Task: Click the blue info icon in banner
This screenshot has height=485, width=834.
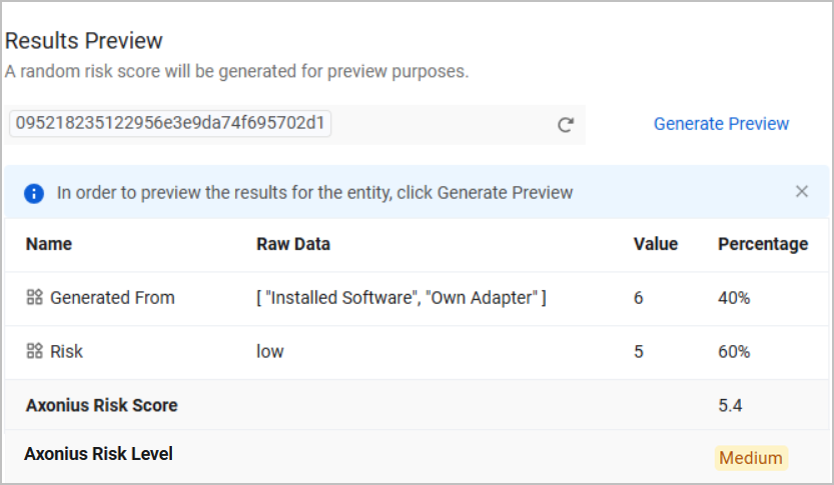Action: click(x=34, y=193)
